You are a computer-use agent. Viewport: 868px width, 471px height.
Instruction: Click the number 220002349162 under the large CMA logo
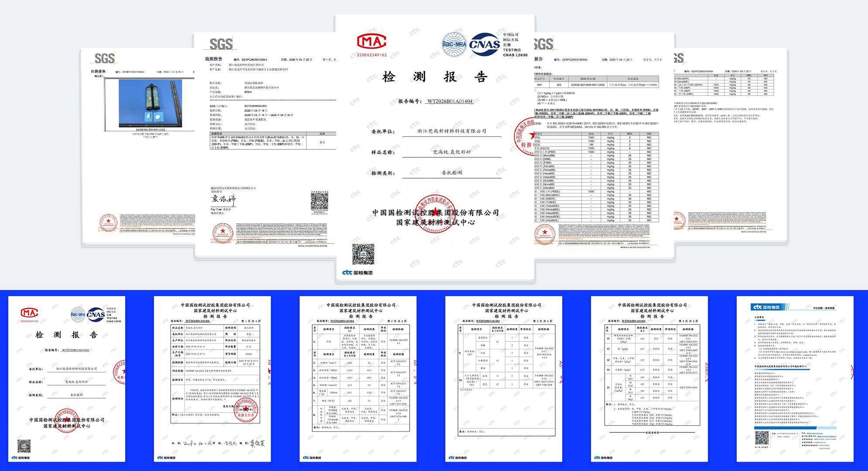(372, 55)
